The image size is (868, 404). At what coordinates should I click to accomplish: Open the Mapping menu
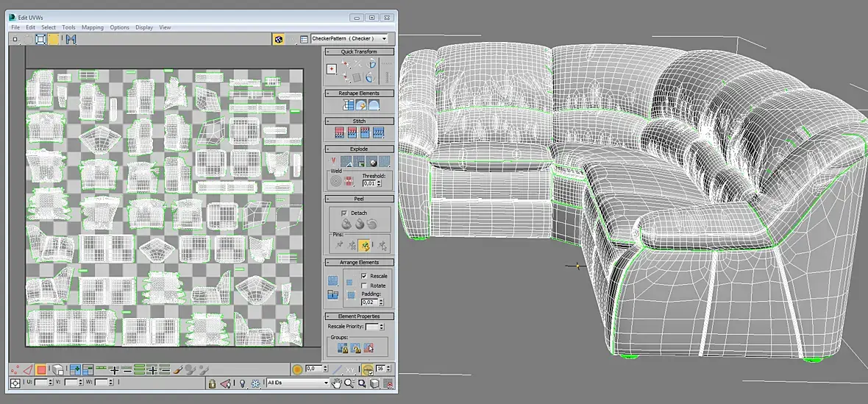[93, 27]
